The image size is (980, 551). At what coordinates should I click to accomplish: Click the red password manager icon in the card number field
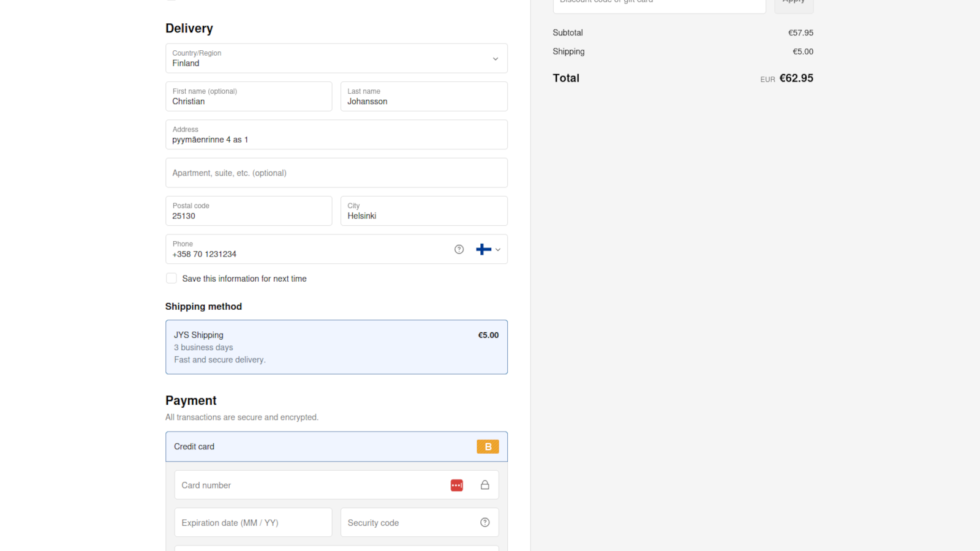(x=457, y=485)
